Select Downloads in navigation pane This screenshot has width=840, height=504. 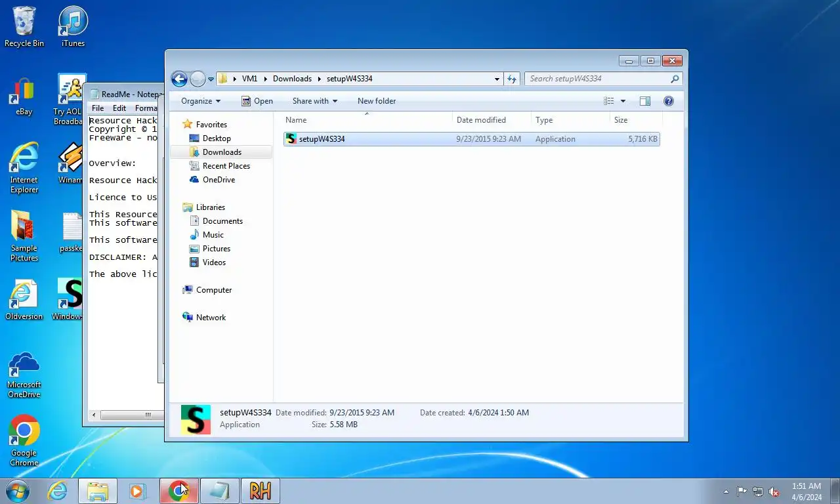(221, 152)
